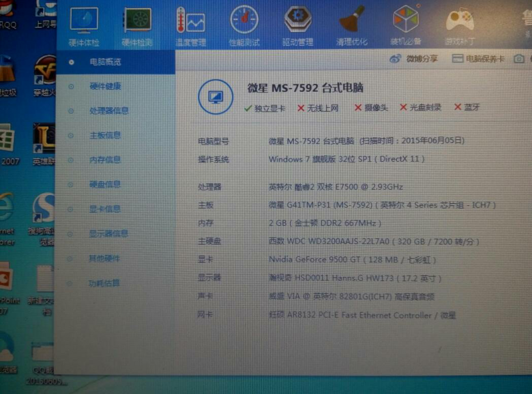Click the 主硬盘 row label
The width and height of the screenshot is (532, 394).
coord(209,241)
